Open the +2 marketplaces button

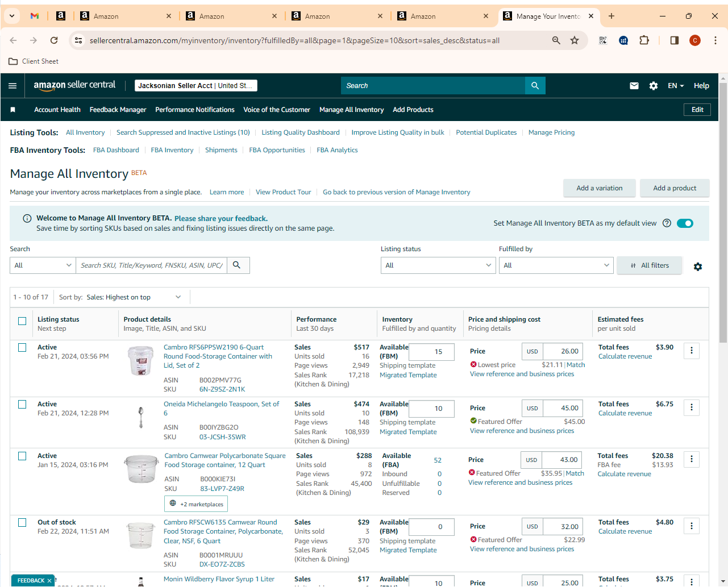(x=196, y=504)
